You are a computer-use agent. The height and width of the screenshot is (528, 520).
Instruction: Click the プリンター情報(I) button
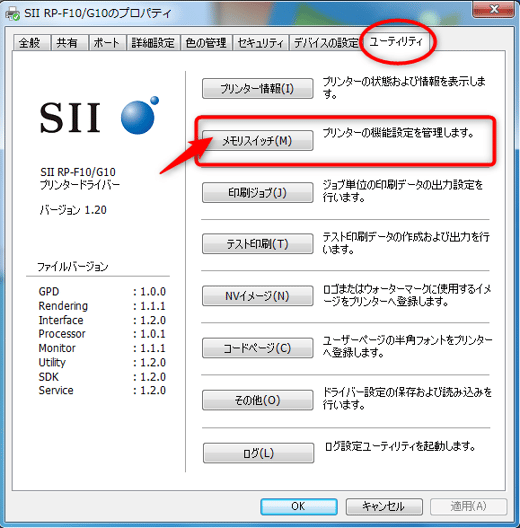[x=258, y=89]
